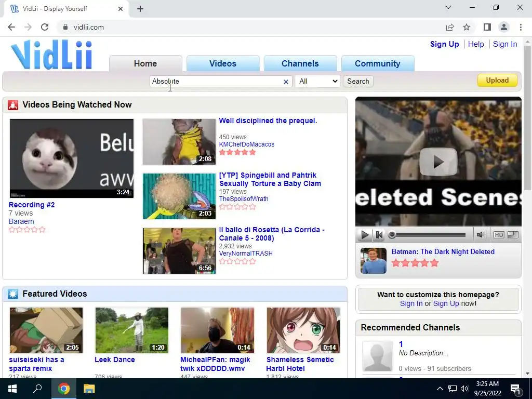Play the video using the player's play button
Image resolution: width=532 pixels, height=399 pixels.
365,235
